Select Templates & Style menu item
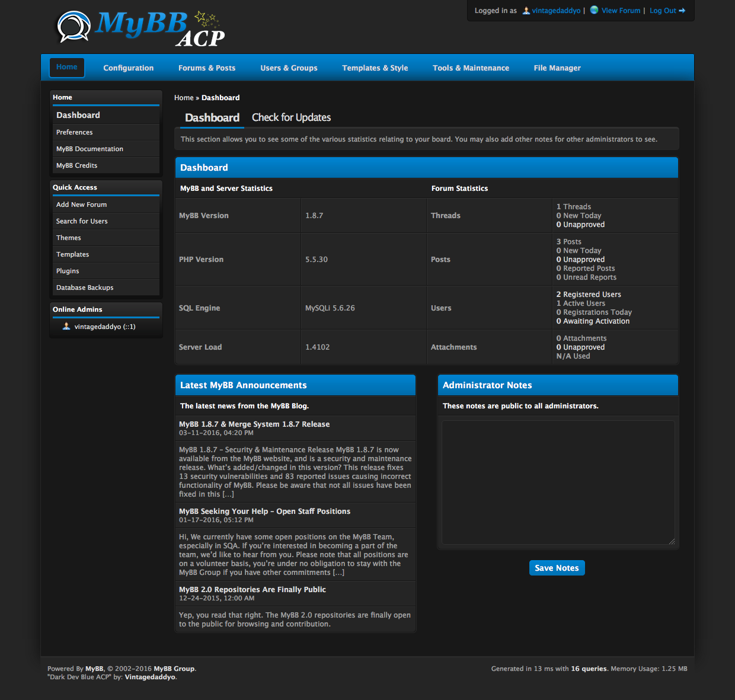 [x=375, y=68]
